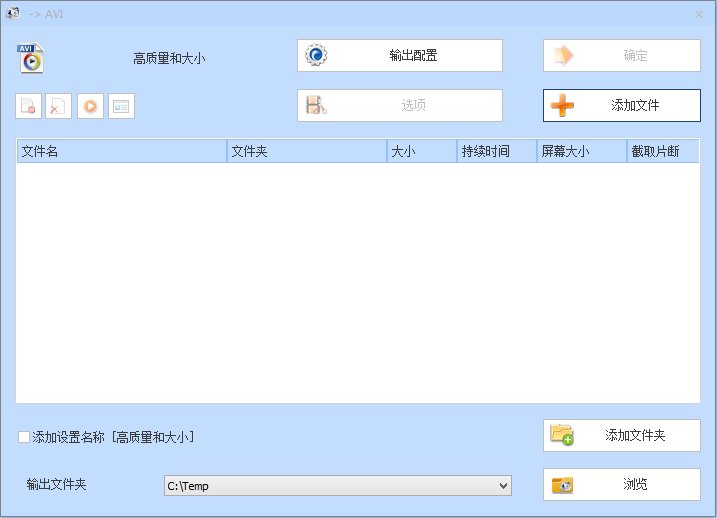Click the media file info icon
The width and height of the screenshot is (717, 518).
121,106
